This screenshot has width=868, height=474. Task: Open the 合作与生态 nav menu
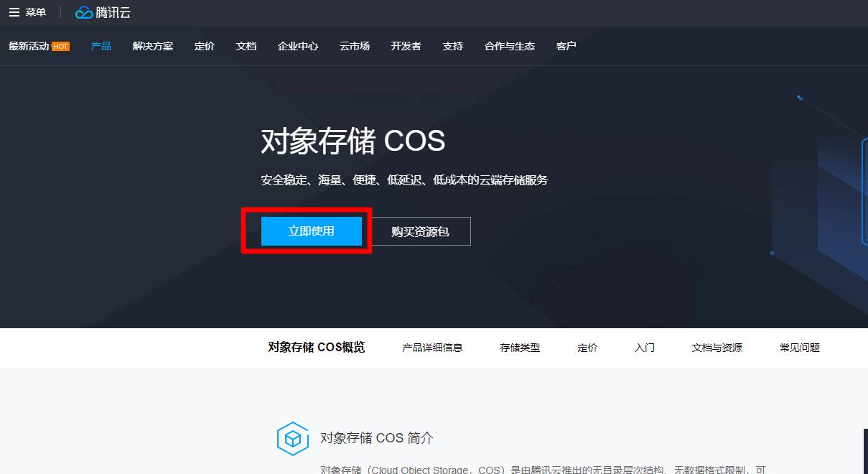(510, 46)
